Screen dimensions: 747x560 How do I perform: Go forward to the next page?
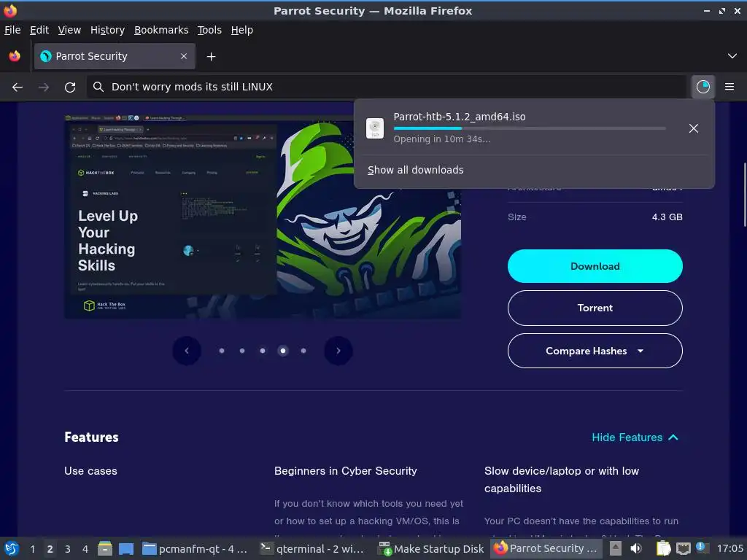tap(44, 87)
